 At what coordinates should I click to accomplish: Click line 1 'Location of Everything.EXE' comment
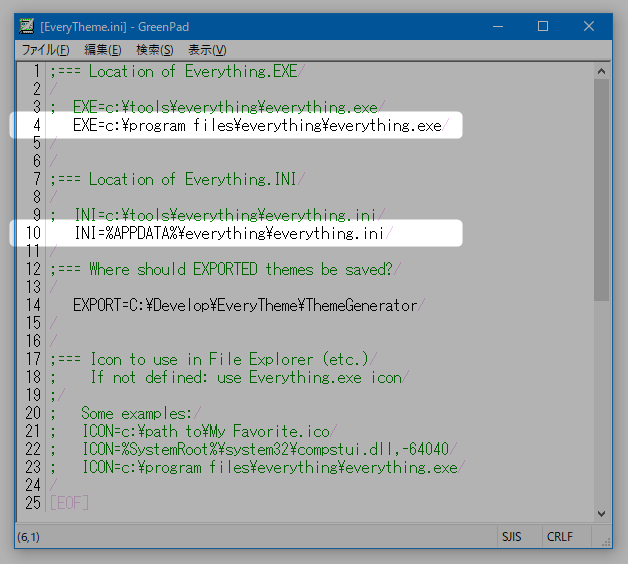tap(173, 71)
